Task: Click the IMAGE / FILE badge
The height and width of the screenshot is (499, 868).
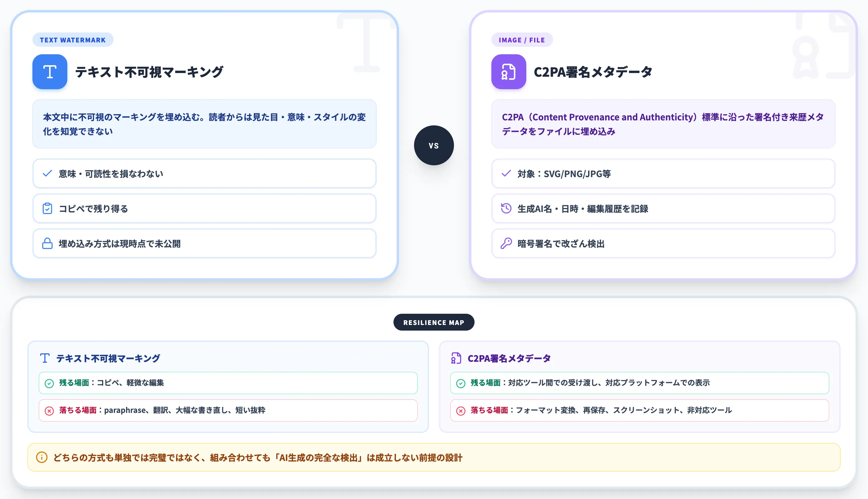Action: click(x=522, y=40)
